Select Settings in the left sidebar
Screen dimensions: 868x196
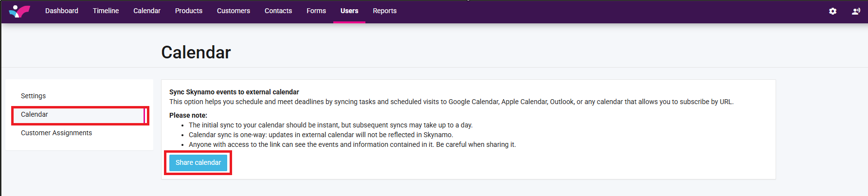pyautogui.click(x=33, y=96)
